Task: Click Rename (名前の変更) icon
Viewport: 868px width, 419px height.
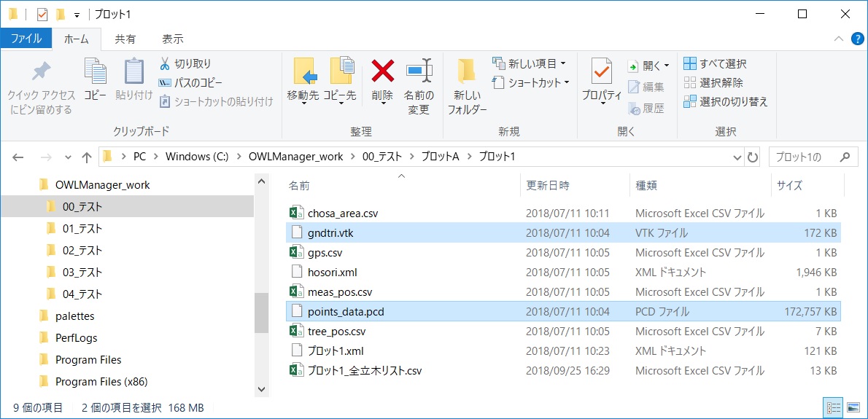Action: [x=419, y=72]
